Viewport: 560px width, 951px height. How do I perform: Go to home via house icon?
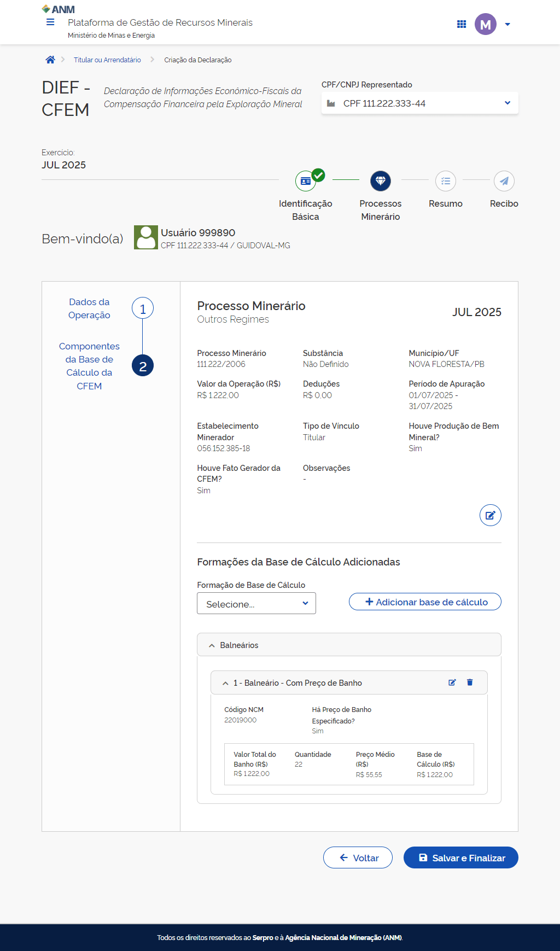[50, 60]
